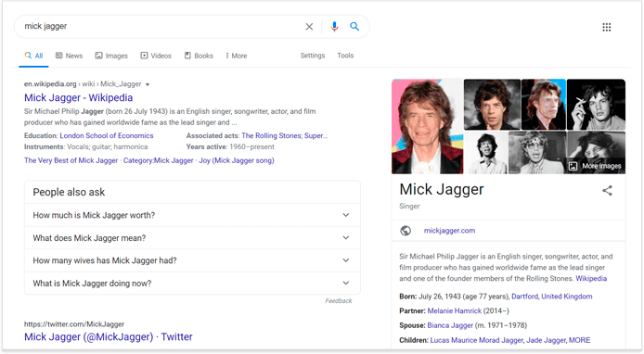Click MORE in the Children row
This screenshot has width=644, height=354.
pos(580,340)
